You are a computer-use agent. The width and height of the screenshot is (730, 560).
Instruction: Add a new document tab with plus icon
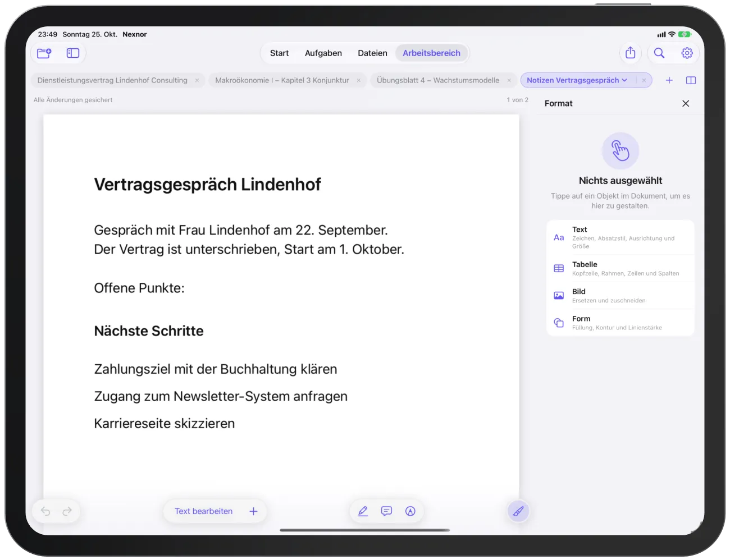tap(669, 80)
